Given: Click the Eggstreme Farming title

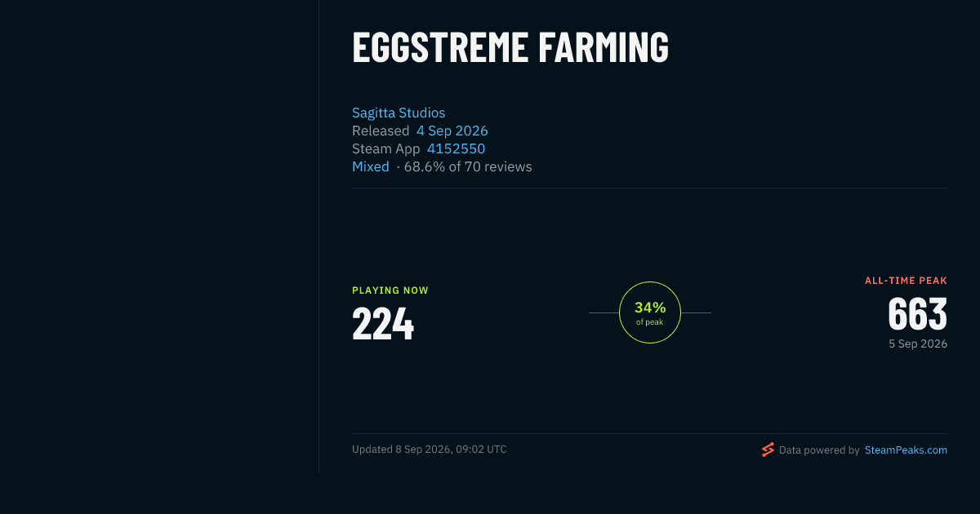Looking at the screenshot, I should coord(510,47).
